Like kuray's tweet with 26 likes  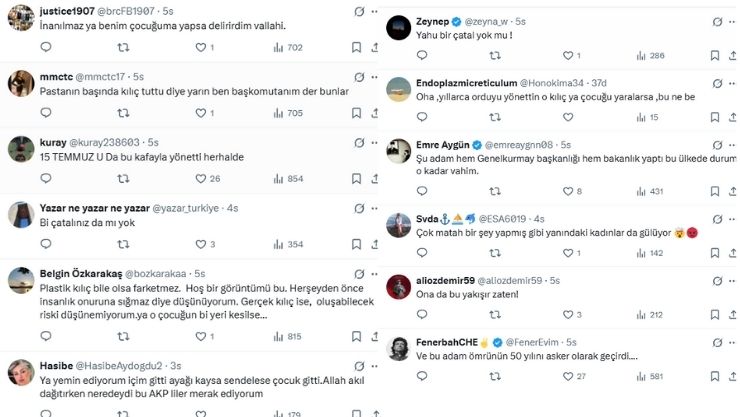(199, 179)
